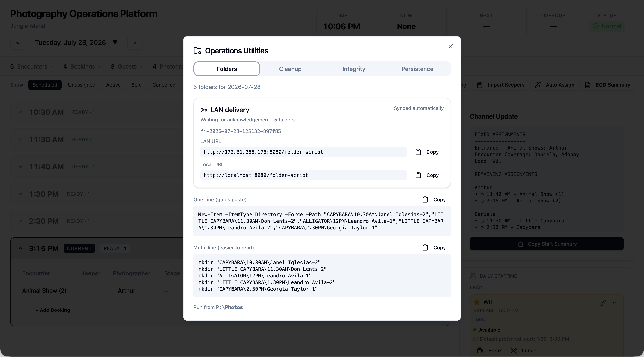The image size is (644, 357).
Task: Expand the 10:30 AM time slot
Action: click(x=20, y=112)
